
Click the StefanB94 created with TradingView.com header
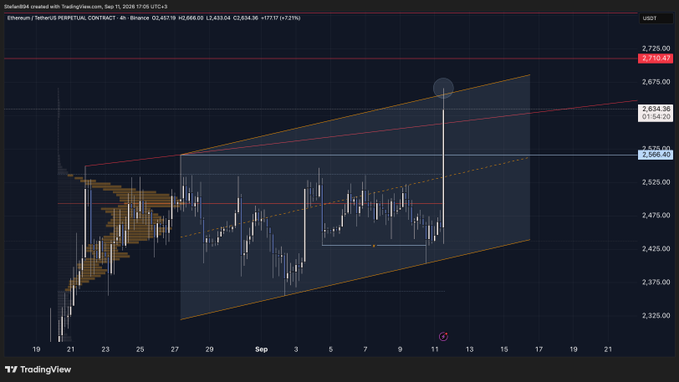click(86, 6)
